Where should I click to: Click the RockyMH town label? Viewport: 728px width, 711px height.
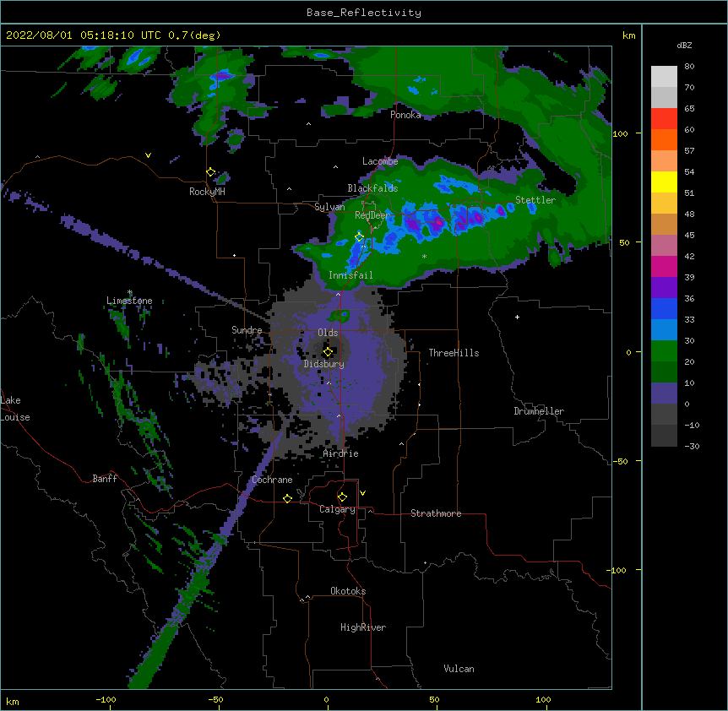pos(207,192)
